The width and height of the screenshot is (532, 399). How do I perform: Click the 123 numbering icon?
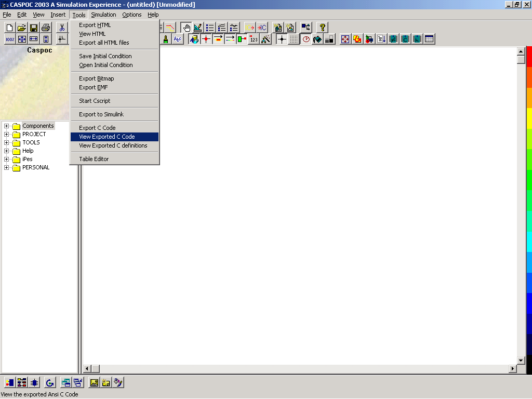point(254,39)
